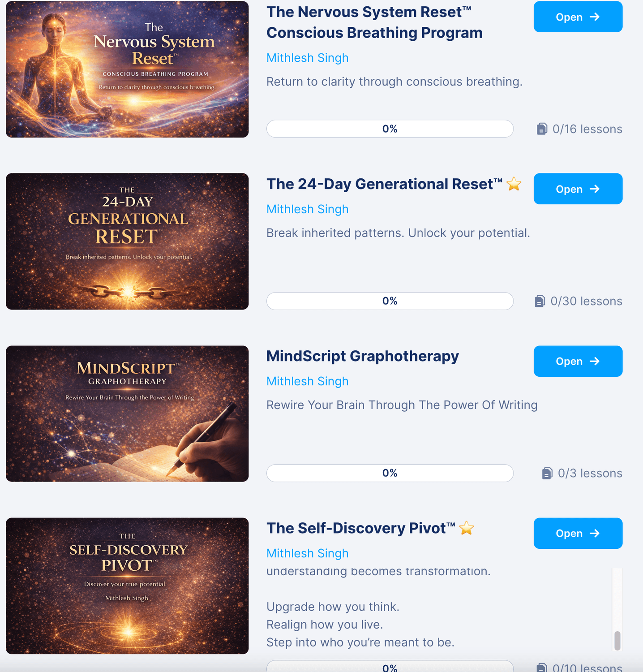
Task: Open The 24-Day Generational Reset course
Action: (578, 189)
